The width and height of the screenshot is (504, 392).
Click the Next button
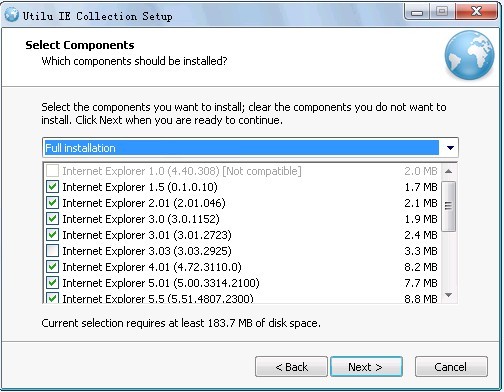point(366,367)
